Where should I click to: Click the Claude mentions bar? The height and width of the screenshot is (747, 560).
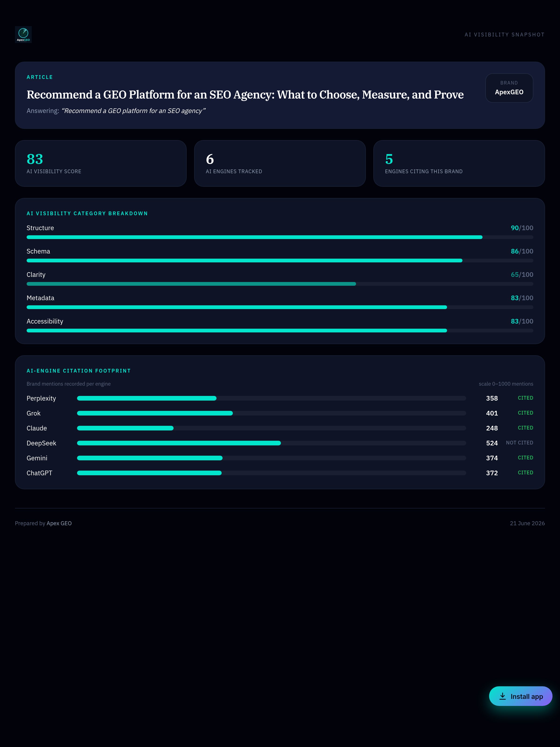tap(271, 428)
